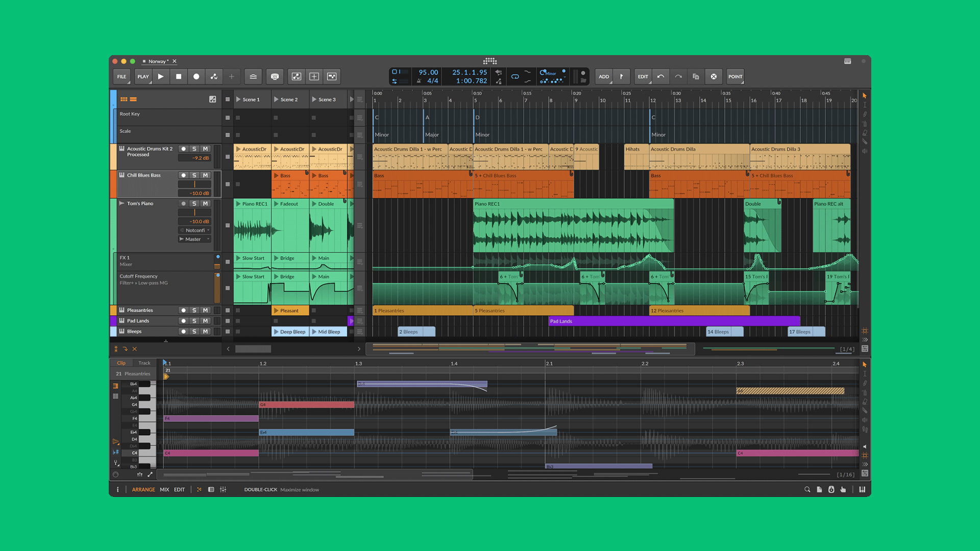The height and width of the screenshot is (551, 980).
Task: Open the Master output routing dropdown
Action: coord(194,239)
